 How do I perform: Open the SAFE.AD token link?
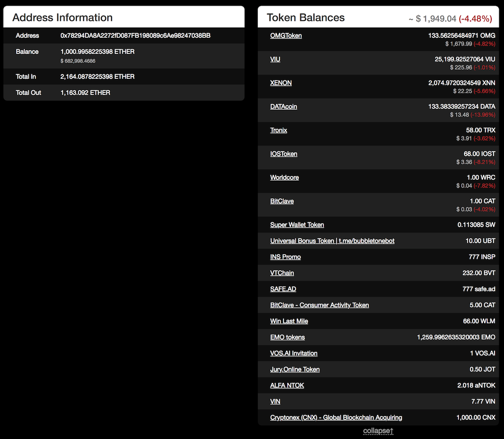[x=283, y=289]
